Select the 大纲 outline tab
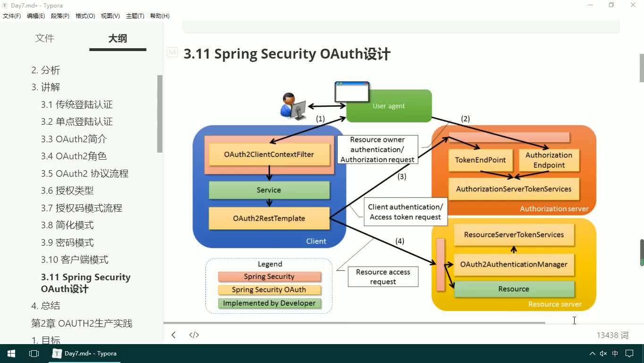The width and height of the screenshot is (644, 363). pos(118,39)
